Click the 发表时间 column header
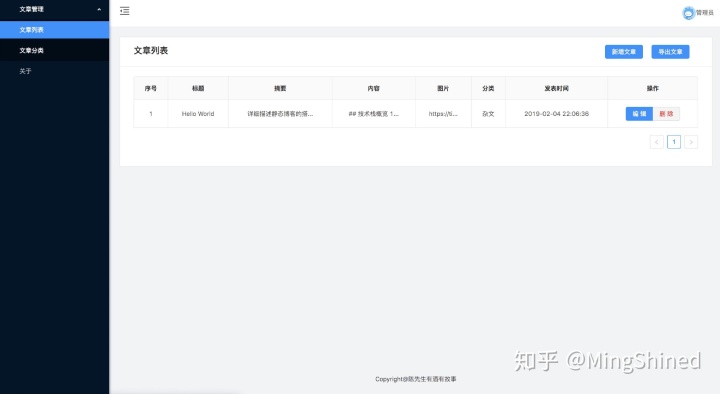 557,88
